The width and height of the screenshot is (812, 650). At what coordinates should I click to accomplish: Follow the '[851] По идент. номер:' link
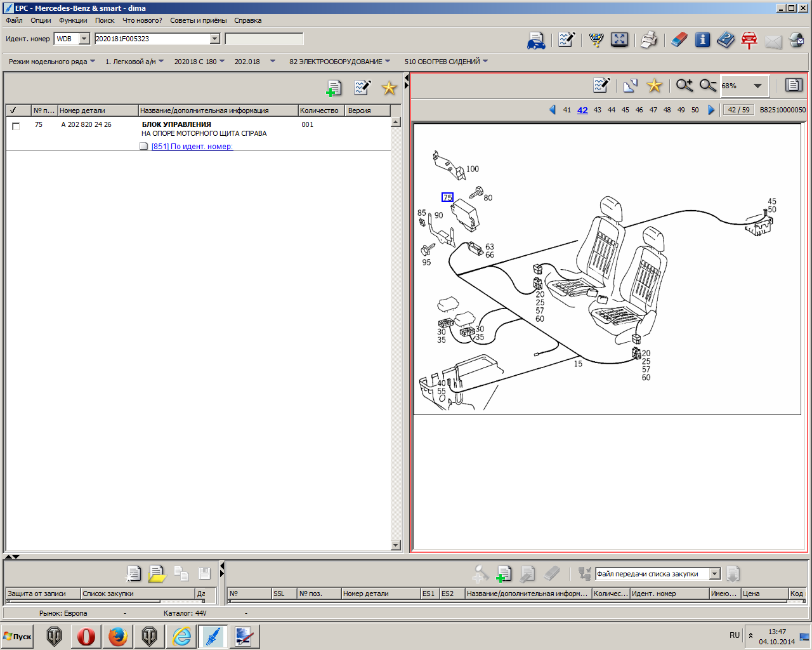[x=192, y=147]
